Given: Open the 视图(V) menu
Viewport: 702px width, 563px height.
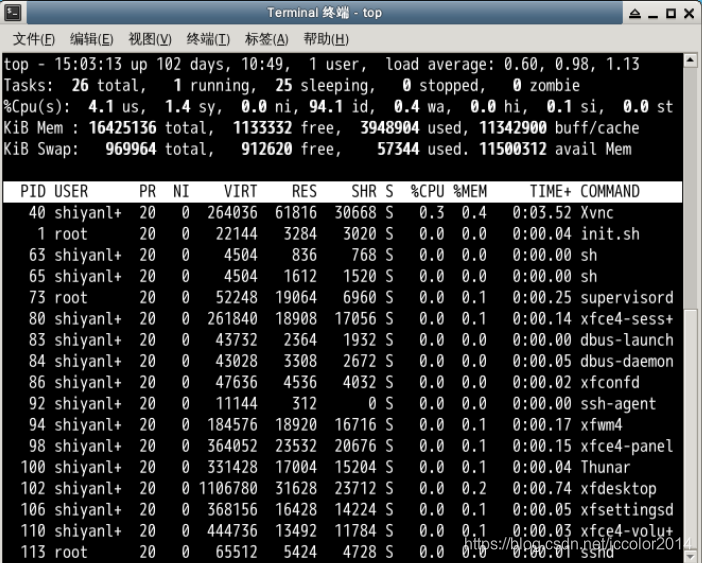Looking at the screenshot, I should [x=150, y=39].
